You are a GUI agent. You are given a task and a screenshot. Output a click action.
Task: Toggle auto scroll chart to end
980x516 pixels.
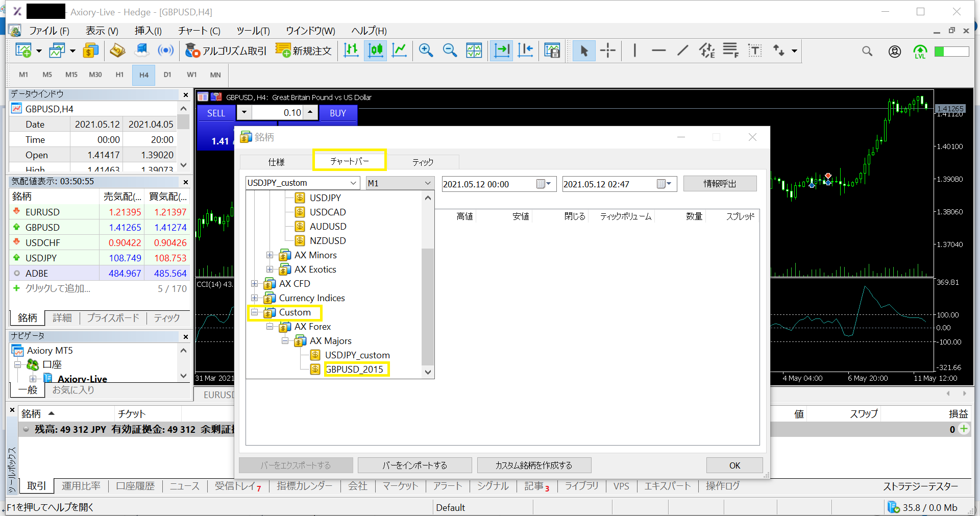[x=502, y=51]
